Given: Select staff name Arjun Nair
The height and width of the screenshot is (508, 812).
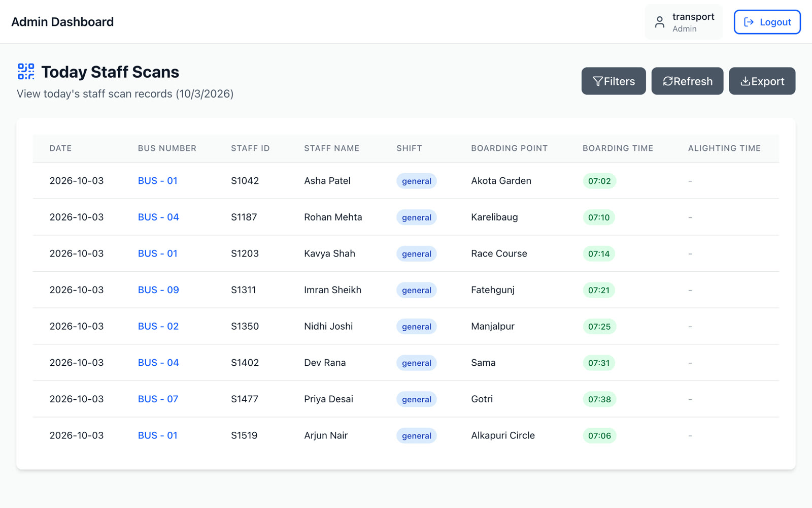Looking at the screenshot, I should tap(326, 436).
